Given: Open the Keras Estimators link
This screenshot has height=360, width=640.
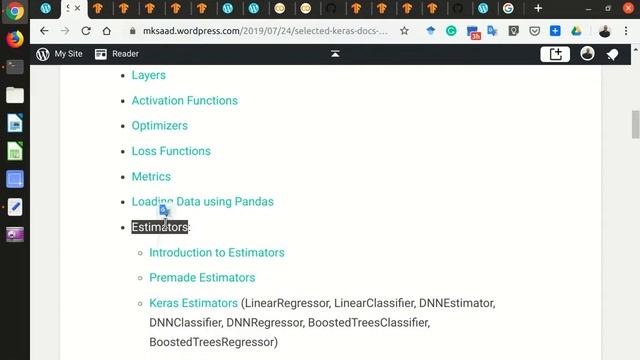Looking at the screenshot, I should pos(193,303).
